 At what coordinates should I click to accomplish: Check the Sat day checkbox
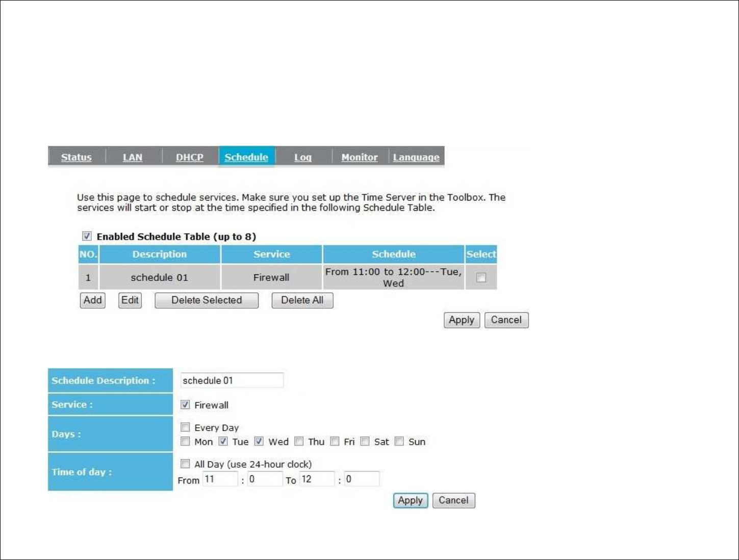tap(365, 441)
